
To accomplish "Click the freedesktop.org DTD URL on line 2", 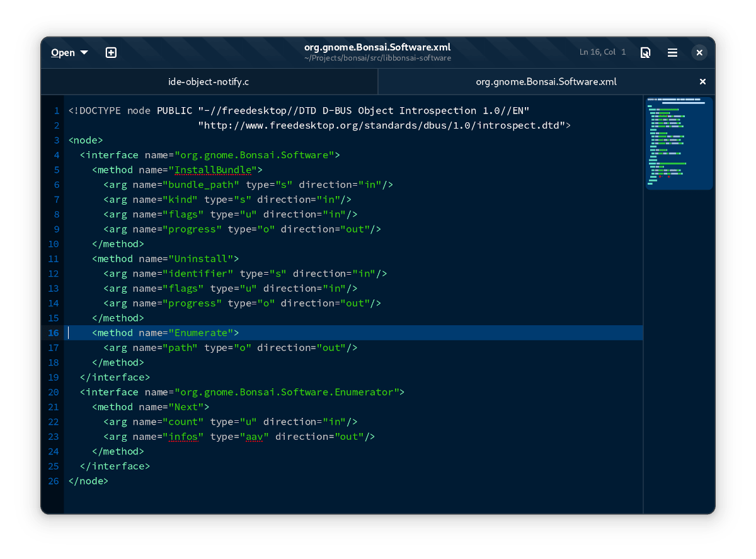I will coord(384,126).
